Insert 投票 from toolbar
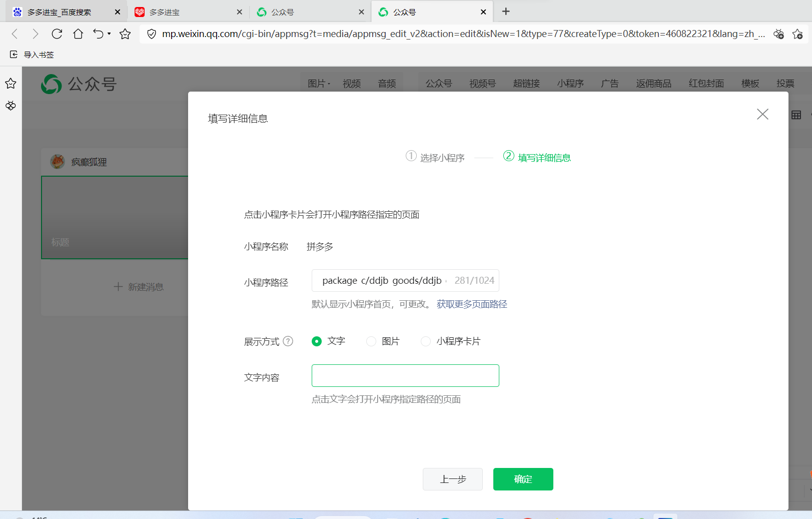Image resolution: width=812 pixels, height=519 pixels. [785, 84]
